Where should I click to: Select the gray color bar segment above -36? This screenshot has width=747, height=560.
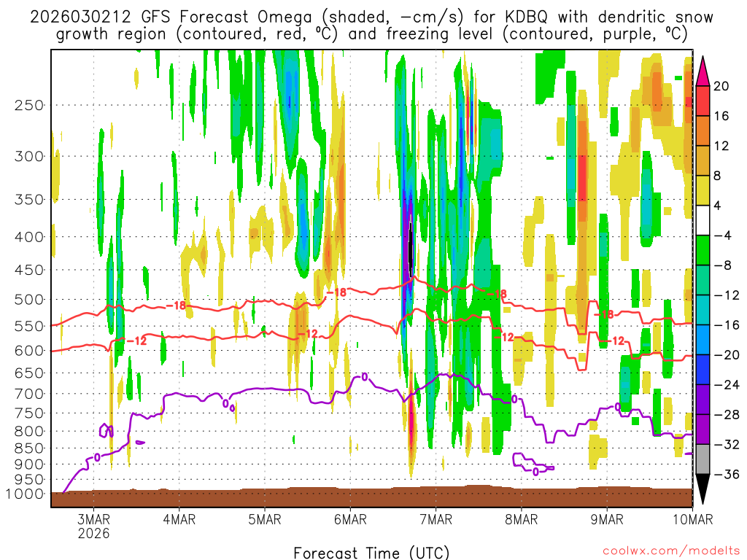coord(703,459)
